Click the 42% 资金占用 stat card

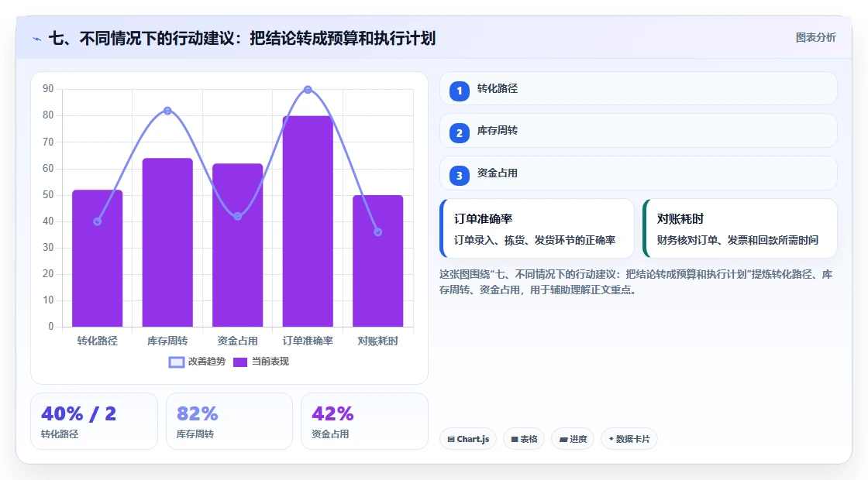pyautogui.click(x=364, y=421)
